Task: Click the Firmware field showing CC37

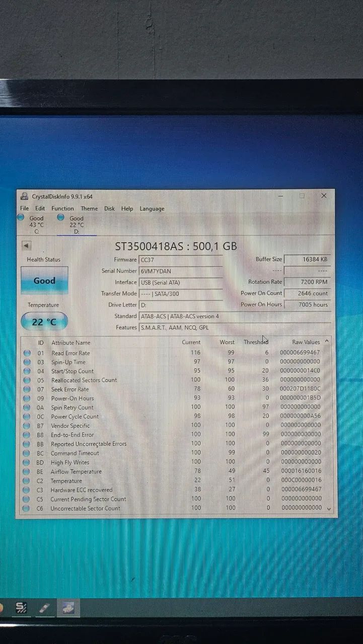Action: [x=181, y=260]
